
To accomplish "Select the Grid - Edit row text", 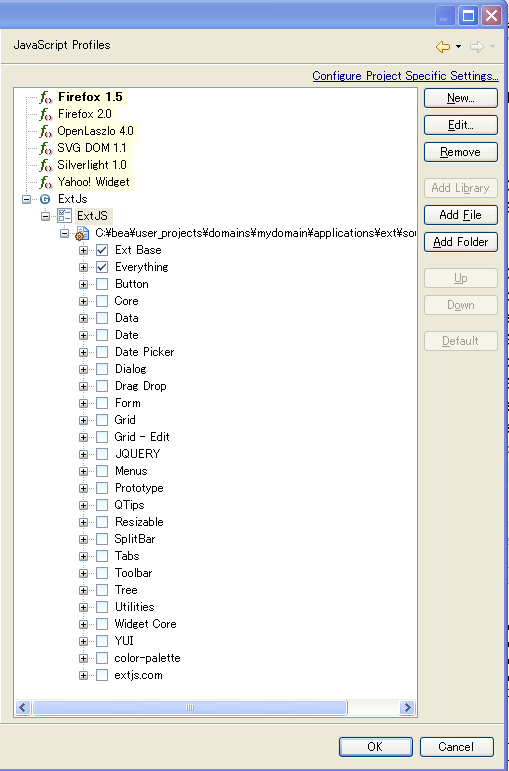I will coord(142,437).
